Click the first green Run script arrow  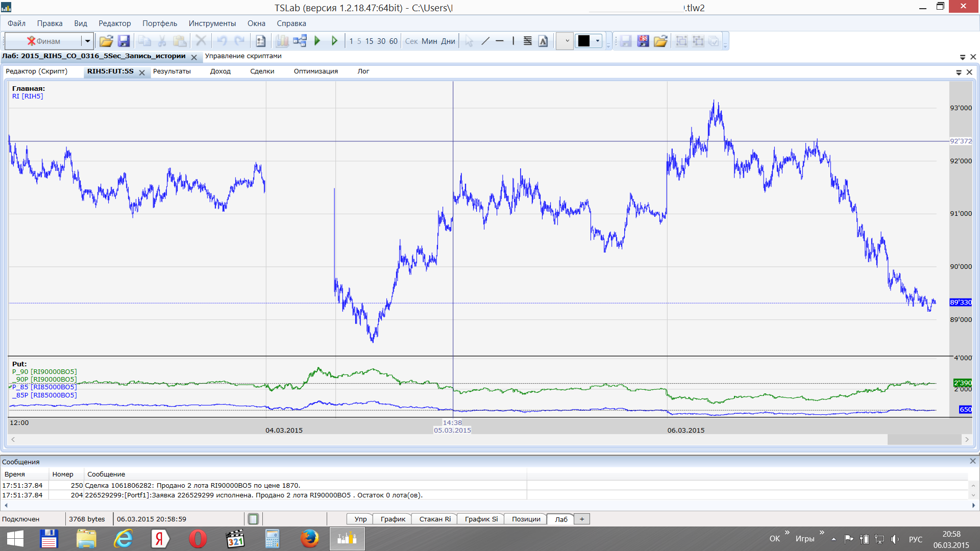coord(317,41)
